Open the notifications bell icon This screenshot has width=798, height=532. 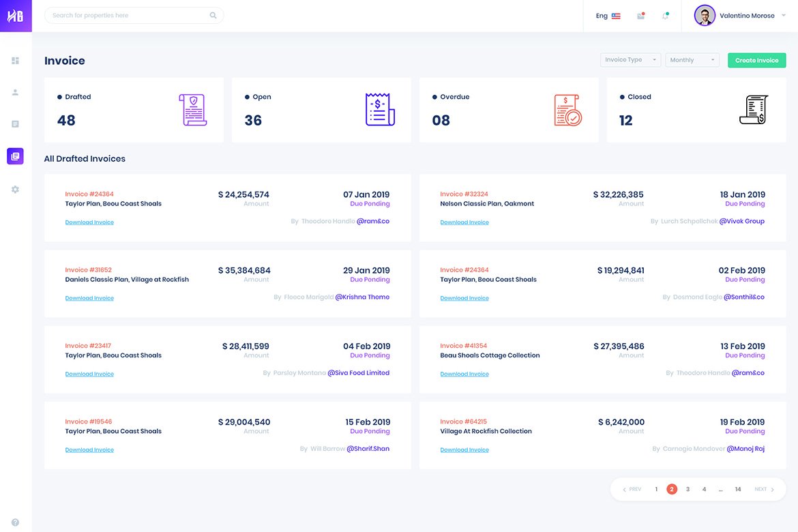click(665, 16)
